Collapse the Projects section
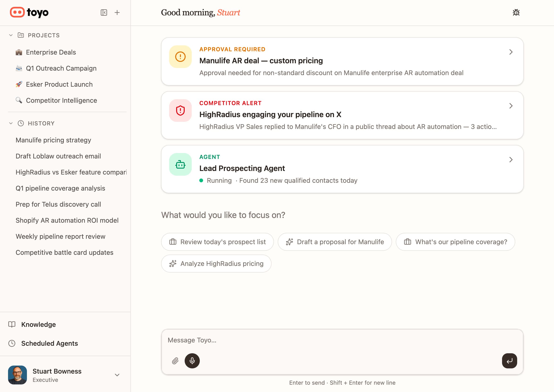Image resolution: width=554 pixels, height=392 pixels. (11, 35)
